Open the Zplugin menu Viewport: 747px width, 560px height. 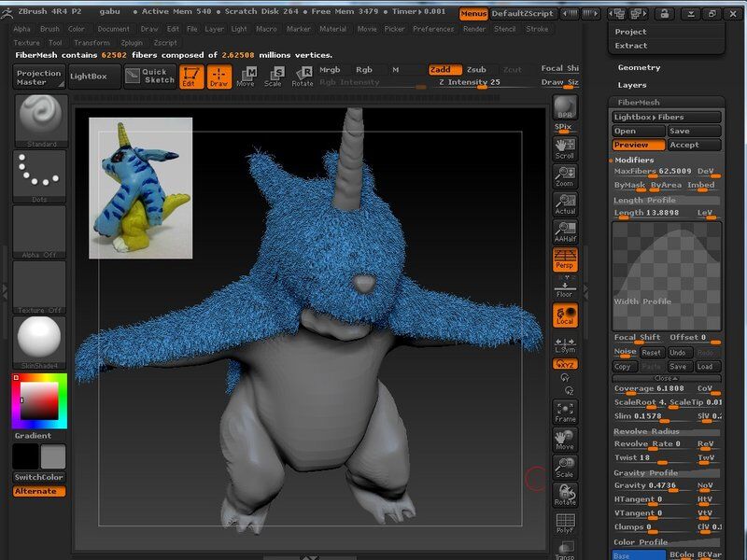(132, 43)
